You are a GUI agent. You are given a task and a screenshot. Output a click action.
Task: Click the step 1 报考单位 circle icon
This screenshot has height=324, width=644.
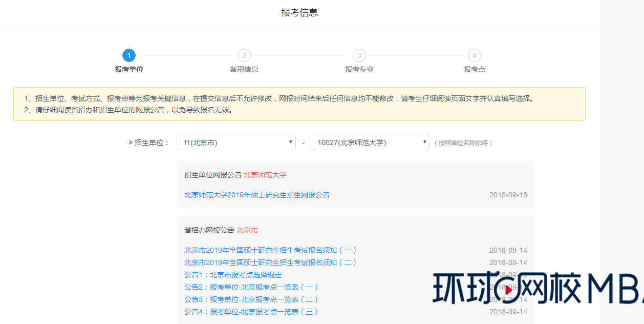pyautogui.click(x=128, y=55)
